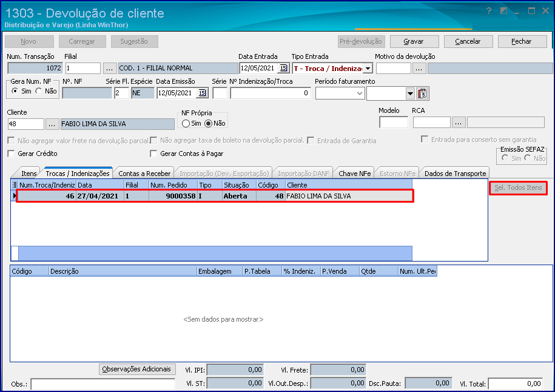Click the Sugestão button

[134, 41]
